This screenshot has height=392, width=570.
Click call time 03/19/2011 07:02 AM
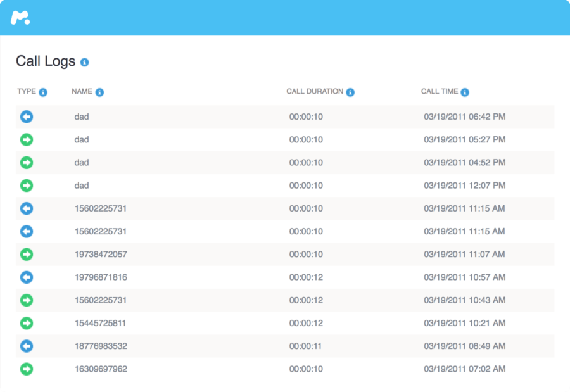coord(465,369)
